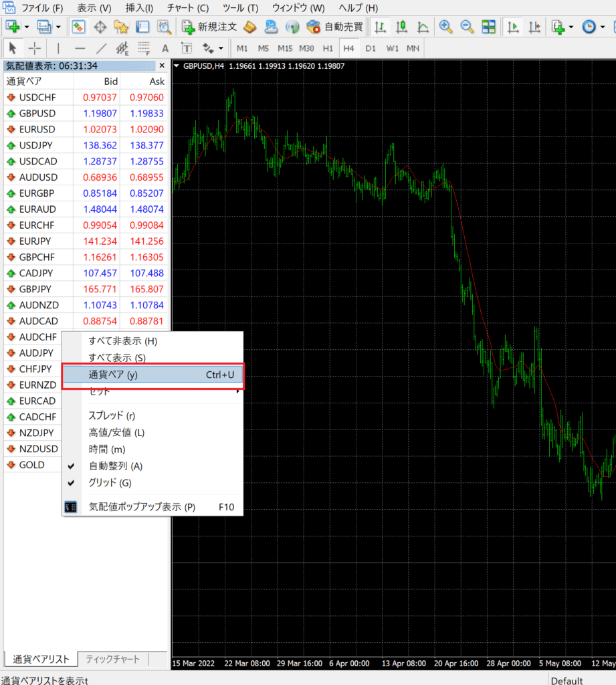Viewport: 616px width, 685px height.
Task: Switch chart to candlestick display icon
Action: click(401, 27)
